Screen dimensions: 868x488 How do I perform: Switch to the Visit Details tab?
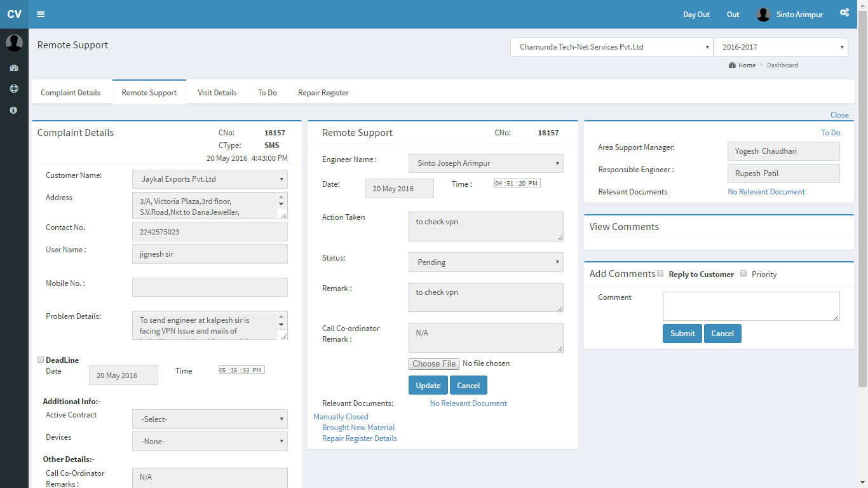217,93
